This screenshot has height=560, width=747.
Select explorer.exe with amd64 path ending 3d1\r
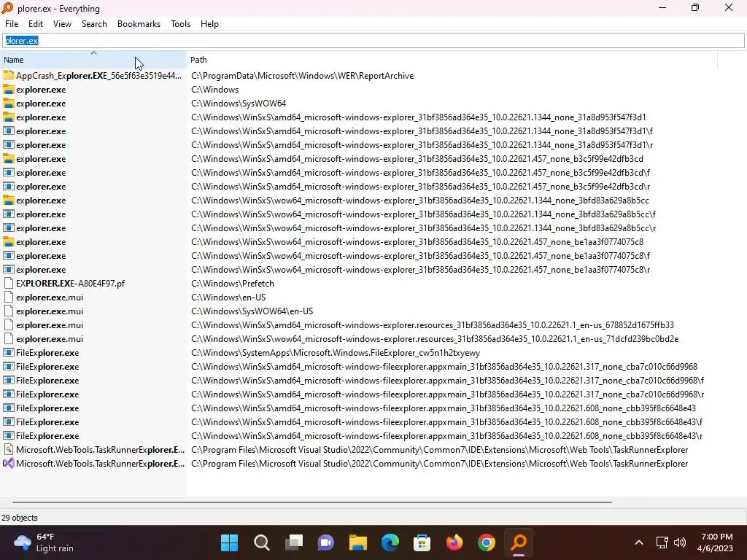(41, 145)
